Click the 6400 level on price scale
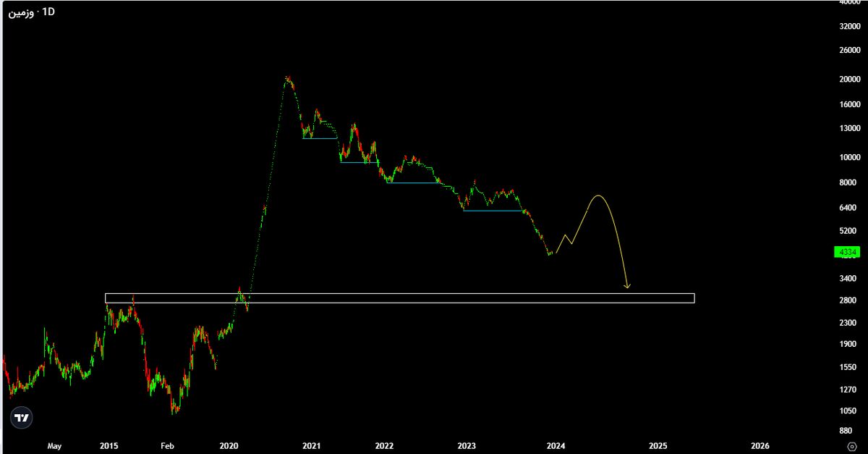This screenshot has height=454, width=868. point(847,208)
